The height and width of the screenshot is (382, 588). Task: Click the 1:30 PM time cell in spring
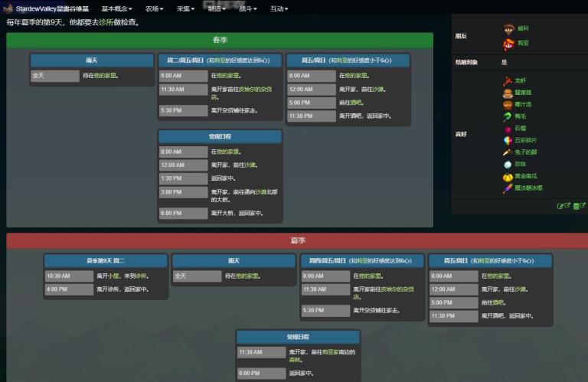click(x=184, y=178)
